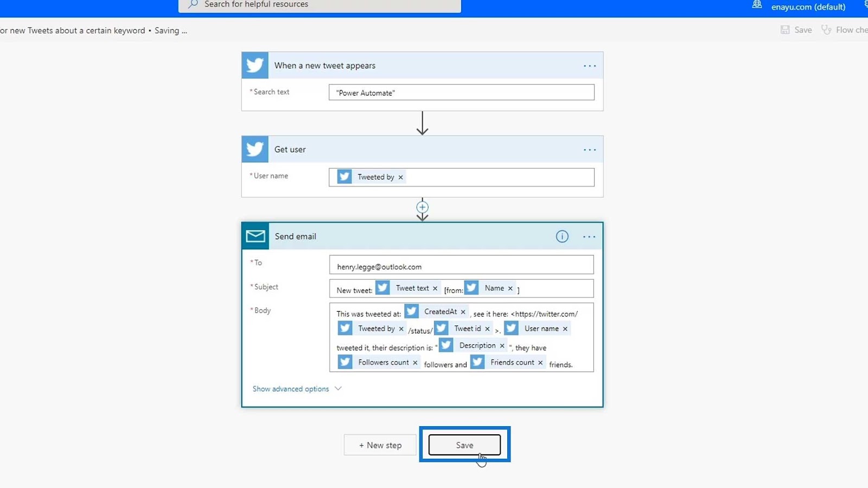Remove 'CreatedAt' token from Body
This screenshot has width=868, height=488.
(463, 312)
